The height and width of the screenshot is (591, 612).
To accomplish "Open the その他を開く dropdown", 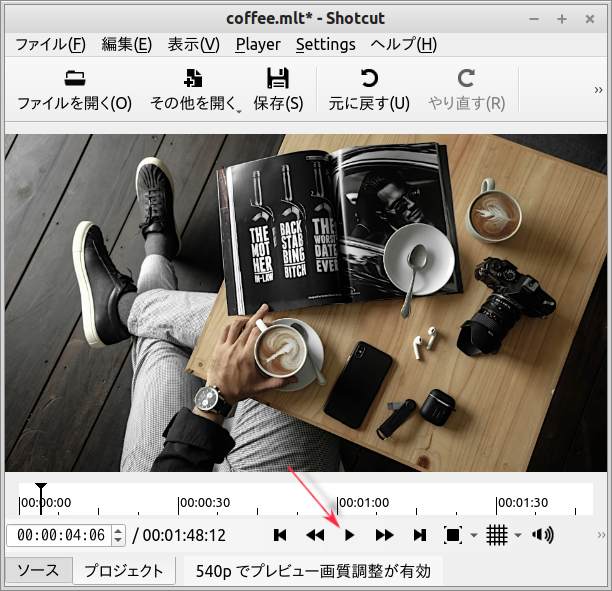I will (194, 89).
